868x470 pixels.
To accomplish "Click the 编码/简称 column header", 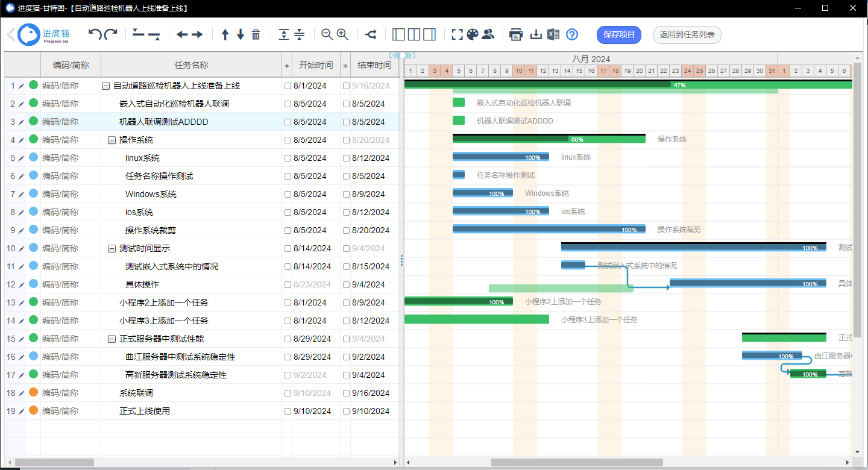I will [71, 65].
